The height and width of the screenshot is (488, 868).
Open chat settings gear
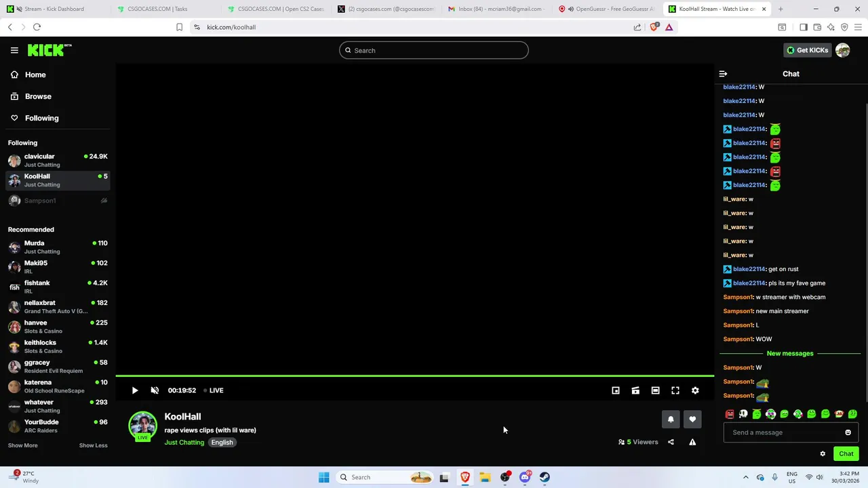[x=823, y=454]
